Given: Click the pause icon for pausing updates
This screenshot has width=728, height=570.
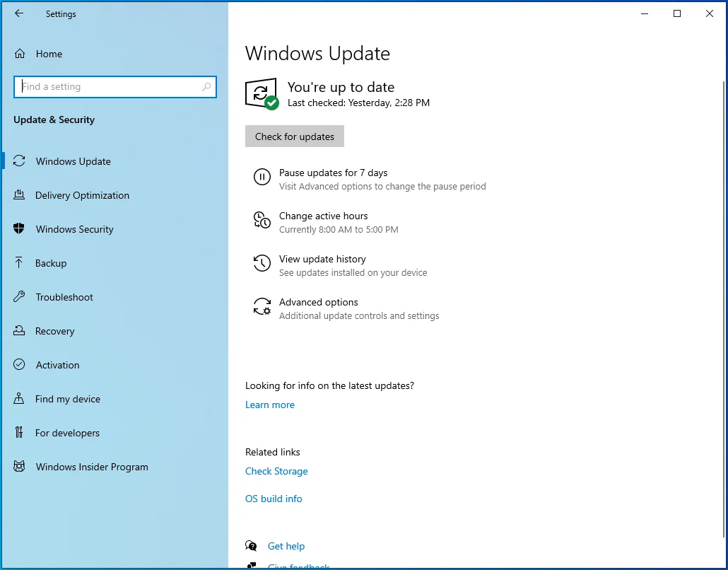Looking at the screenshot, I should click(262, 177).
